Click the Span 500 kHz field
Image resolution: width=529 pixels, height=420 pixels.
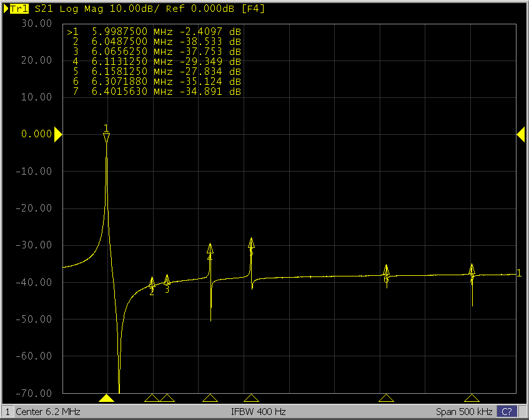click(x=464, y=412)
